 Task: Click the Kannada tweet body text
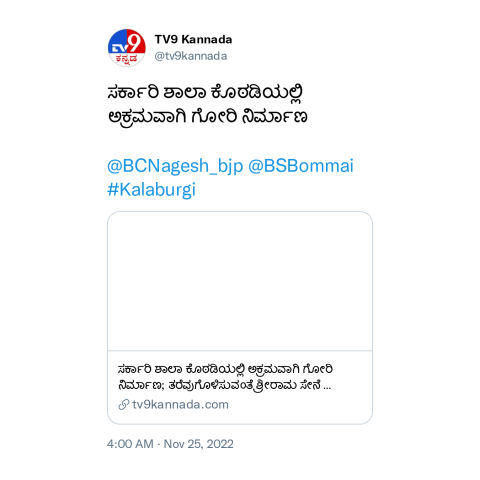point(207,105)
